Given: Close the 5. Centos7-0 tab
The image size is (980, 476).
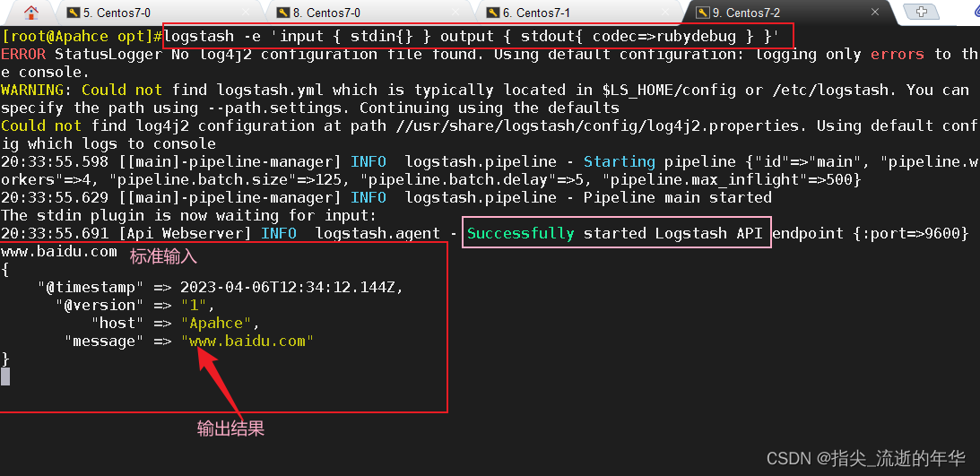Looking at the screenshot, I should tap(246, 13).
